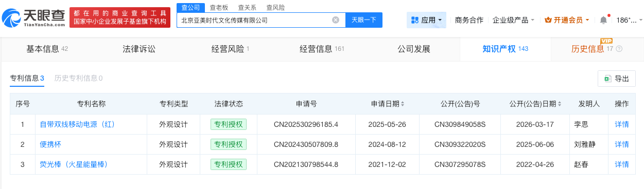Expand the 企业级产品 dropdown
This screenshot has height=189, width=644.
[513, 20]
